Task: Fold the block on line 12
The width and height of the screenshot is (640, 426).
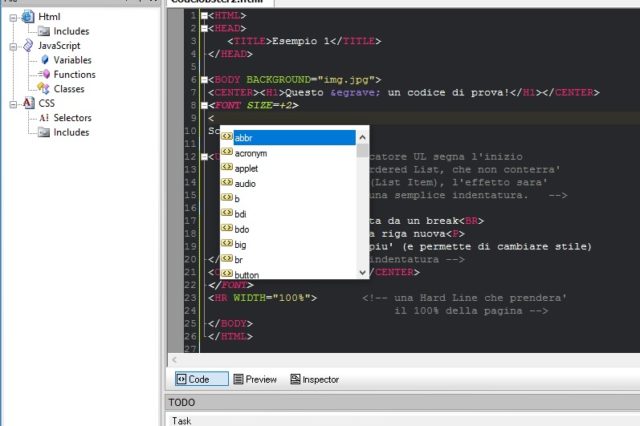Action: [x=204, y=157]
